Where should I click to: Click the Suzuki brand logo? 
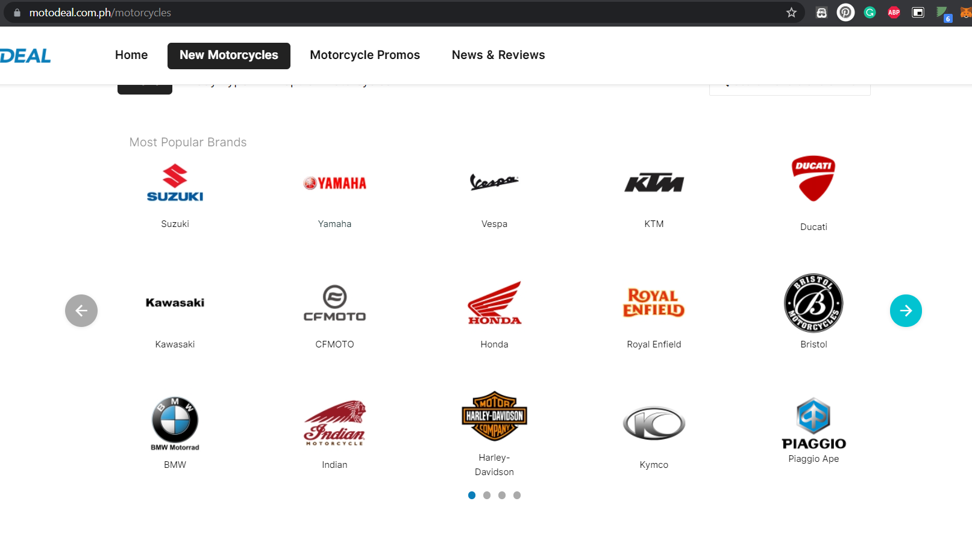pyautogui.click(x=175, y=183)
